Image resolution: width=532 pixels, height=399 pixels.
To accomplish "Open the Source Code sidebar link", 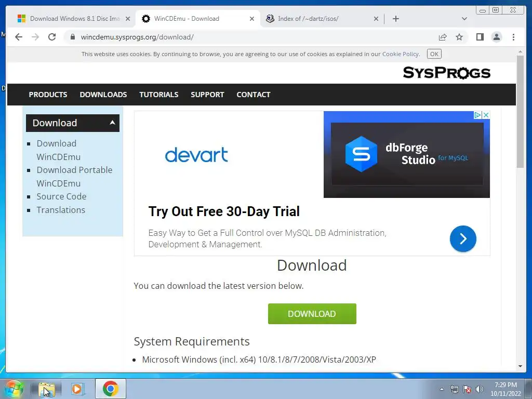I will (61, 196).
